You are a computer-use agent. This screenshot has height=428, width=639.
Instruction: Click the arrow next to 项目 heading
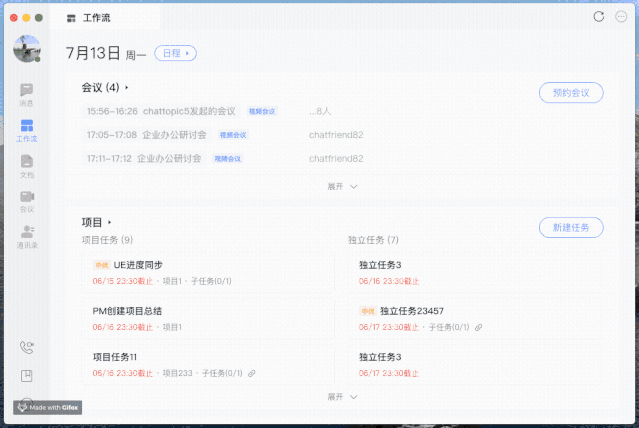tap(109, 222)
